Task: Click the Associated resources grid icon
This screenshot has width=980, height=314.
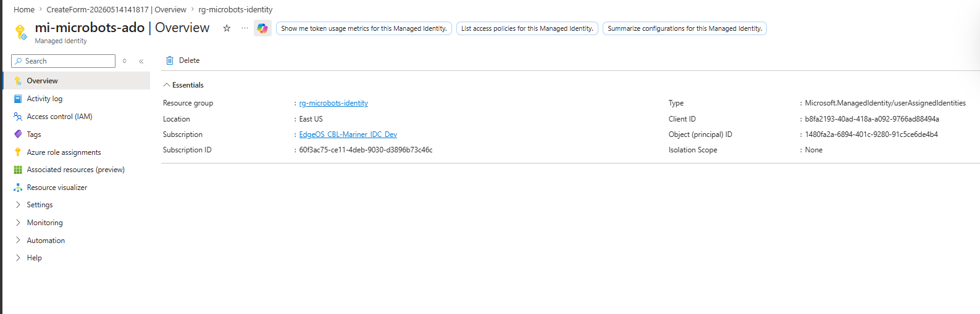Action: coord(18,170)
